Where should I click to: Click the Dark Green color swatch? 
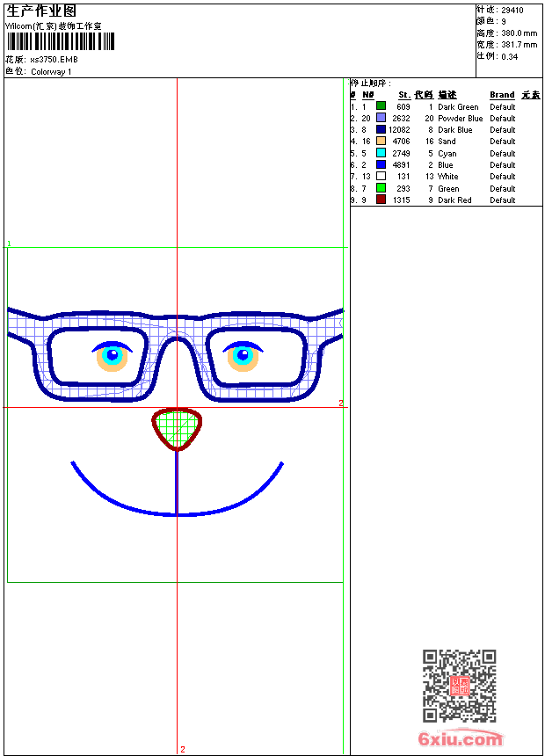381,106
